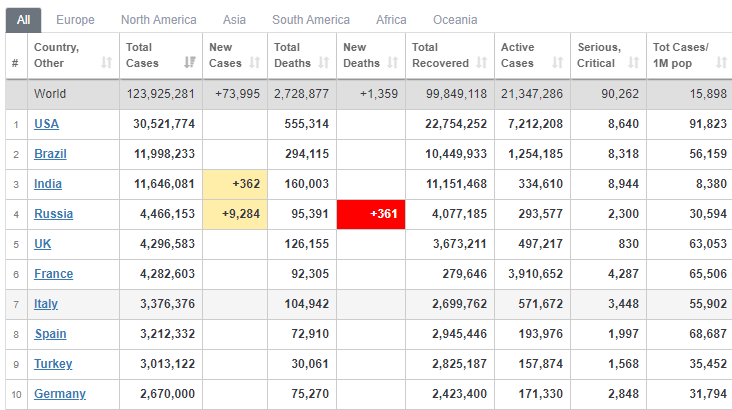Switch to the Africa tab
Viewport: 732px width, 410px height.
point(391,20)
